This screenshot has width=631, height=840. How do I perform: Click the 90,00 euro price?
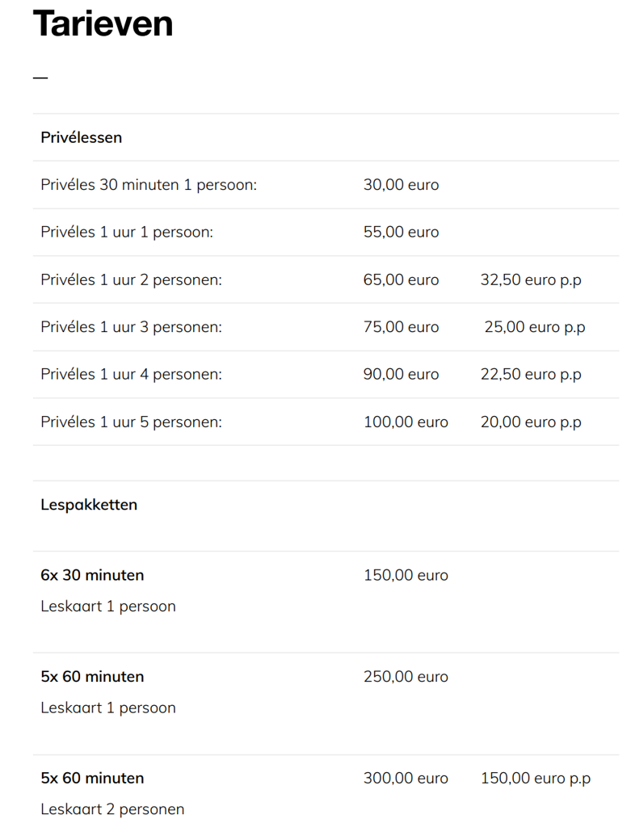(402, 374)
